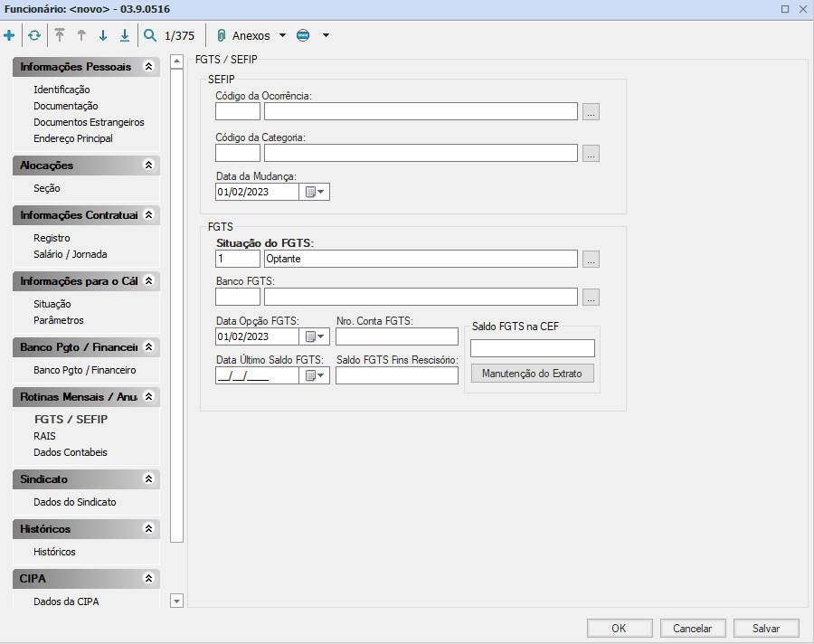Open Salário / Jornada in the sidebar

(70, 254)
